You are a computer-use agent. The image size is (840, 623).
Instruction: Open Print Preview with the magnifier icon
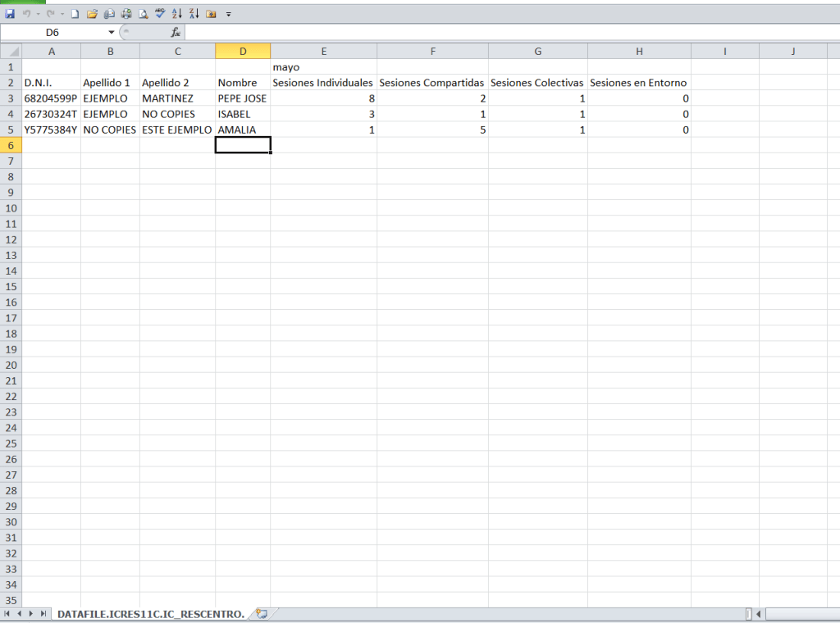pos(144,14)
